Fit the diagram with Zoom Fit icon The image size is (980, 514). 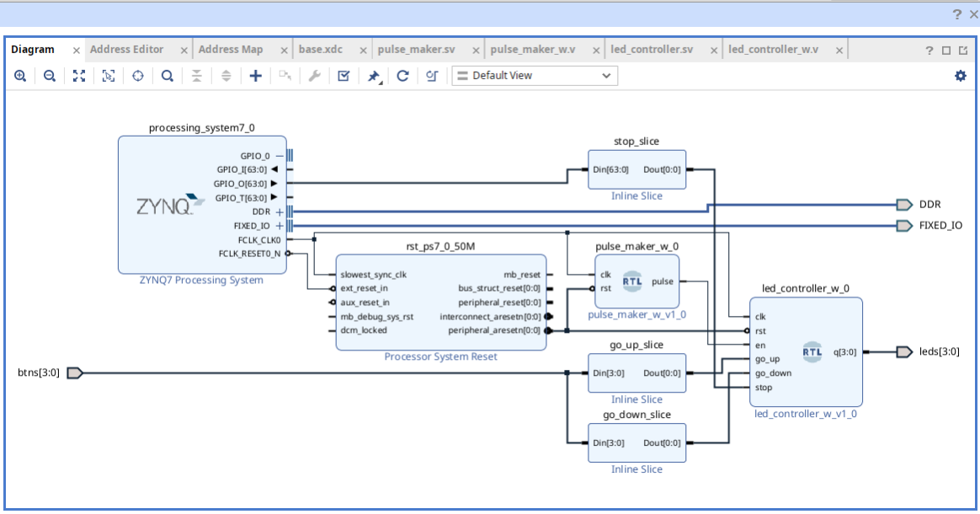click(79, 76)
